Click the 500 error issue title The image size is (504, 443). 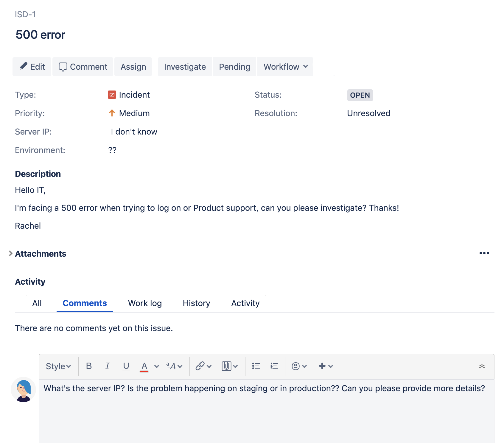40,35
